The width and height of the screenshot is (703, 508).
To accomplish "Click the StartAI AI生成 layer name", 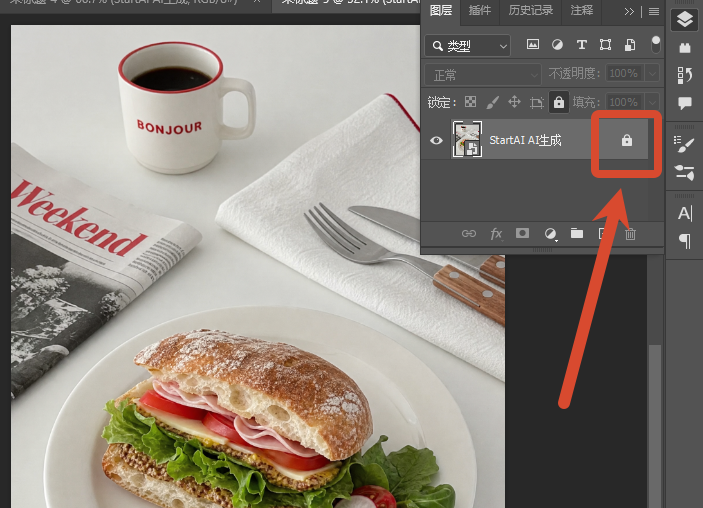I will click(525, 140).
